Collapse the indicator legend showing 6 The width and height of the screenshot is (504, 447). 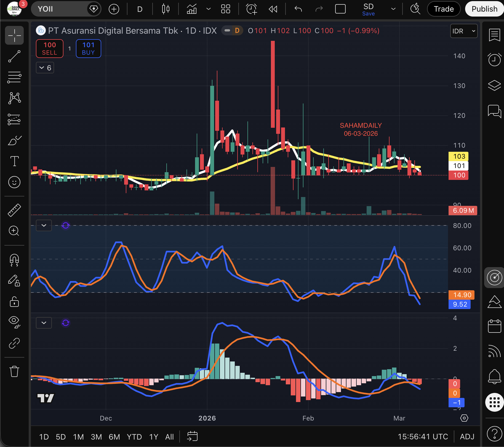point(45,68)
